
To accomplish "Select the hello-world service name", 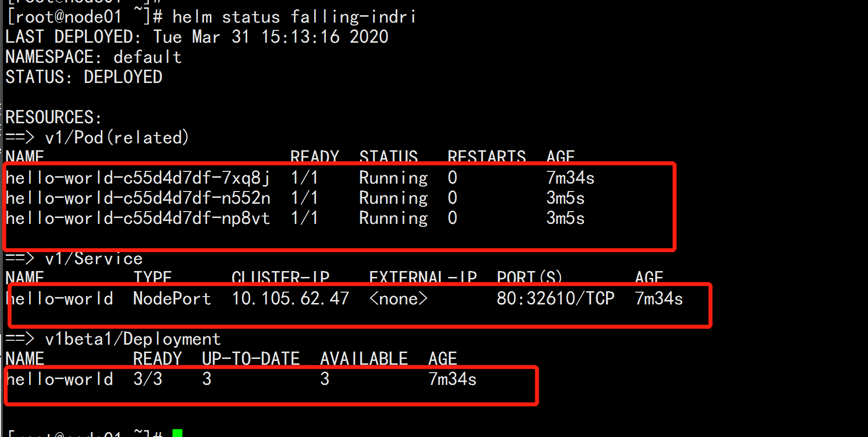I will 59,299.
